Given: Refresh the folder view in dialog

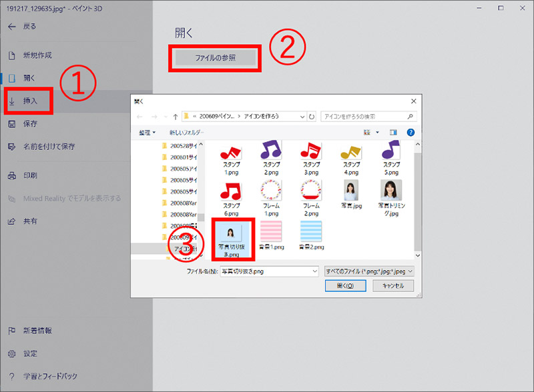Looking at the screenshot, I should pos(312,116).
